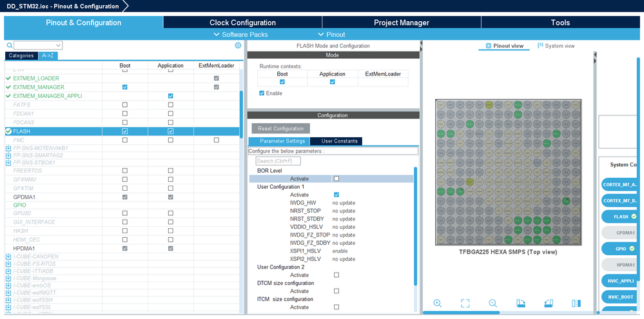Zoom out of the pinout chip view
Viewport: 644px width, 319px height.
(493, 304)
